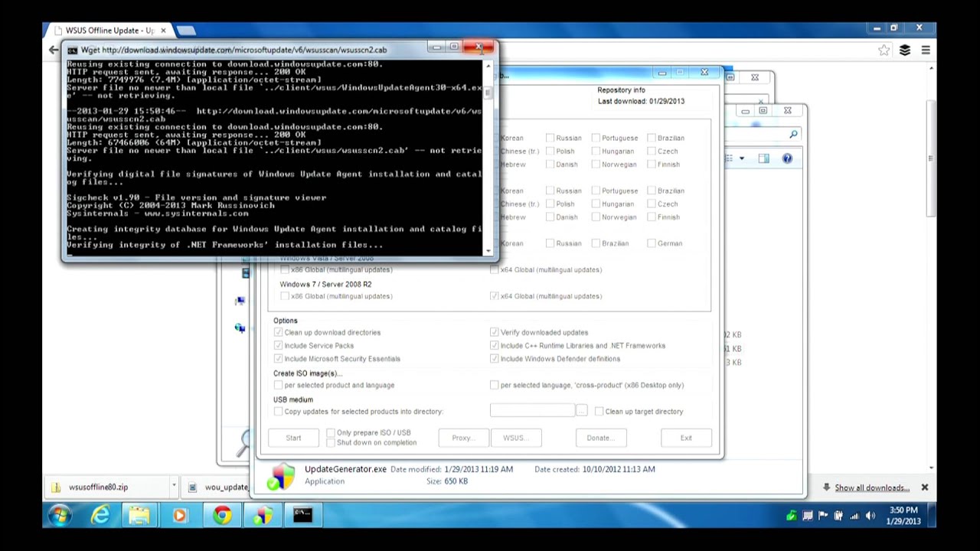980x551 pixels.
Task: Open Windows Media Player from the taskbar
Action: pos(180,516)
